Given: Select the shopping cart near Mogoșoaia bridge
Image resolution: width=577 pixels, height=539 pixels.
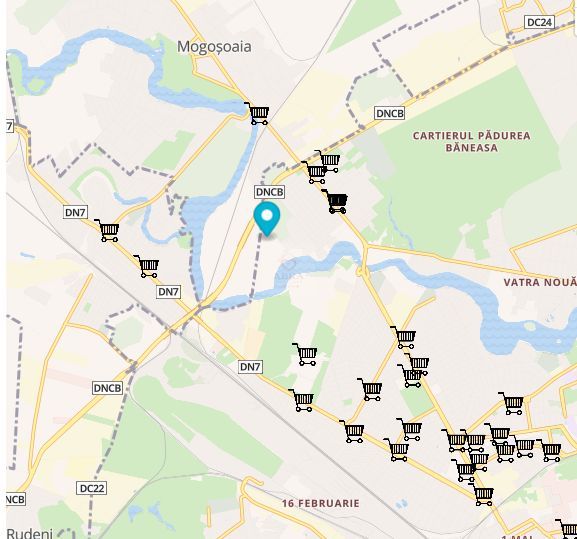Looking at the screenshot, I should [x=257, y=114].
